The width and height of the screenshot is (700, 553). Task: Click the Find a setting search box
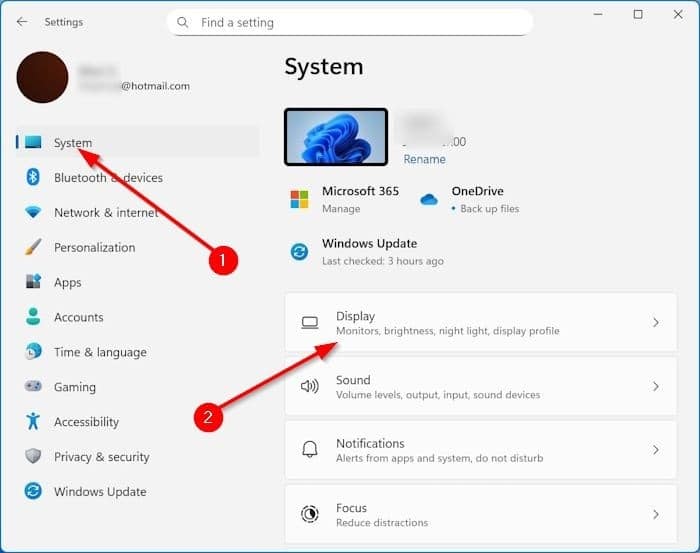click(350, 22)
